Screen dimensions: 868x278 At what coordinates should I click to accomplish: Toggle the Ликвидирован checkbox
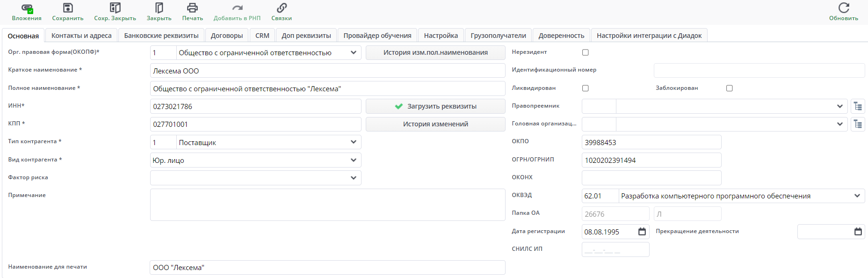[x=585, y=88]
